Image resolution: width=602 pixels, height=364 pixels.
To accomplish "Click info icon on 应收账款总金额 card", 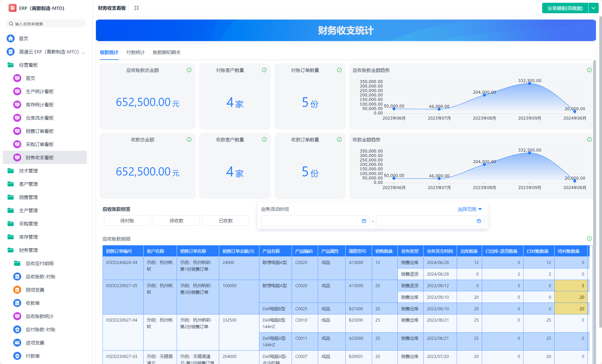I will tap(189, 70).
